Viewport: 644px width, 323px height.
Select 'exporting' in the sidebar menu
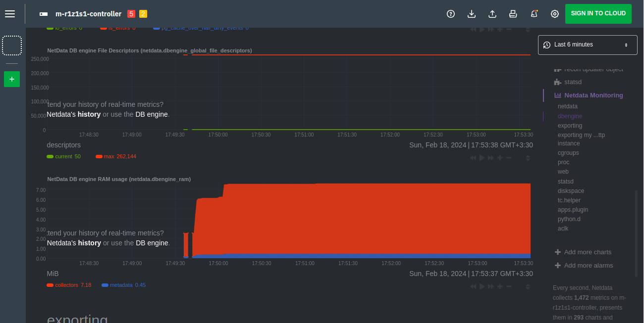[x=570, y=126]
